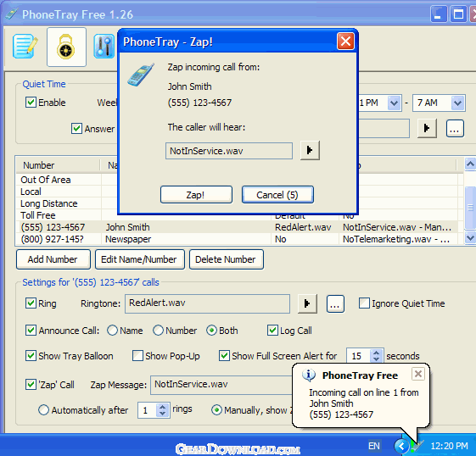Click the number list scrollbar thumb
Viewport: 476px width, 456px height.
point(470,208)
